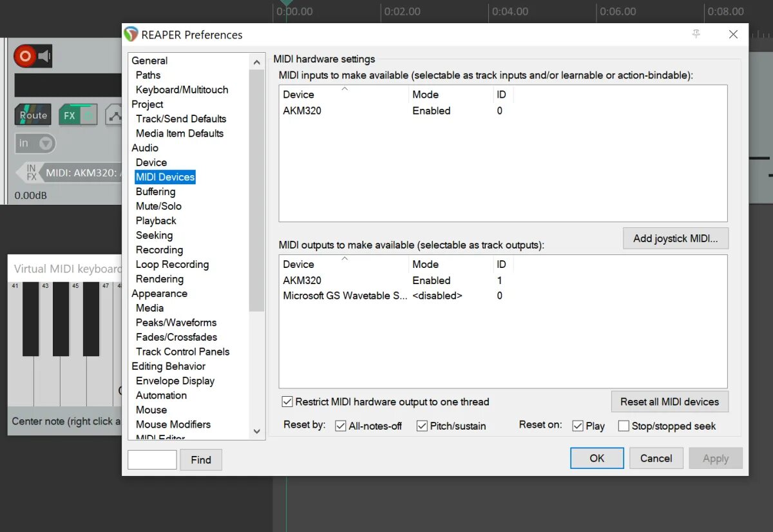This screenshot has height=532, width=773.
Task: Open Playback preferences page
Action: (156, 221)
